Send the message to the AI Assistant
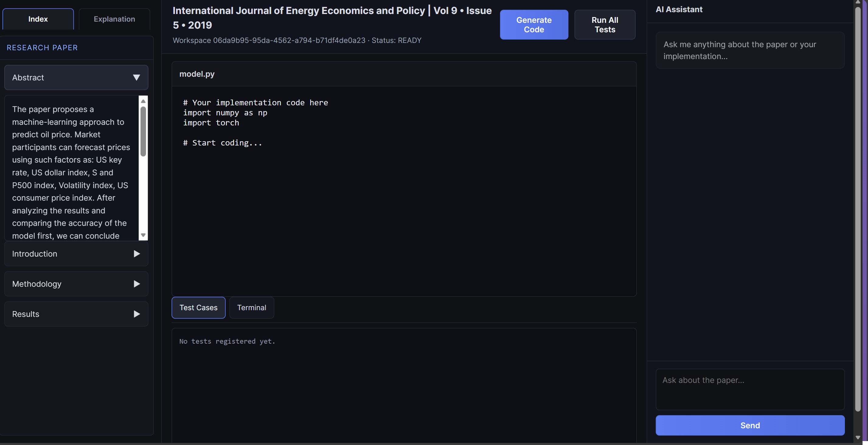 [750, 425]
